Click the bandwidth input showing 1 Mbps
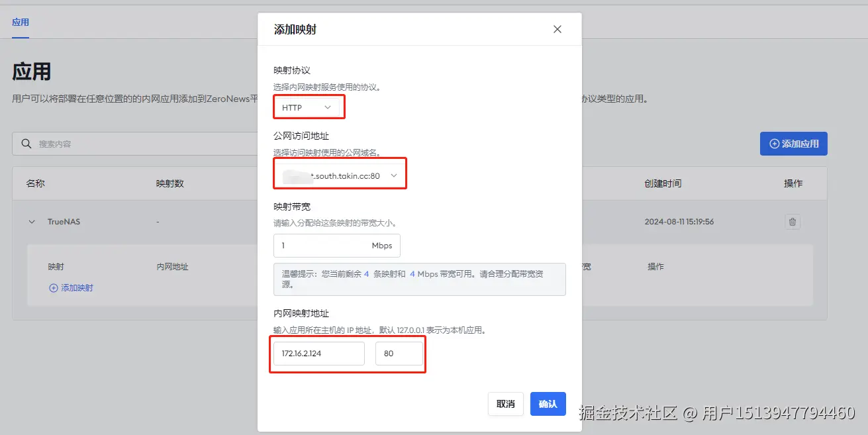This screenshot has width=868, height=435. [336, 245]
